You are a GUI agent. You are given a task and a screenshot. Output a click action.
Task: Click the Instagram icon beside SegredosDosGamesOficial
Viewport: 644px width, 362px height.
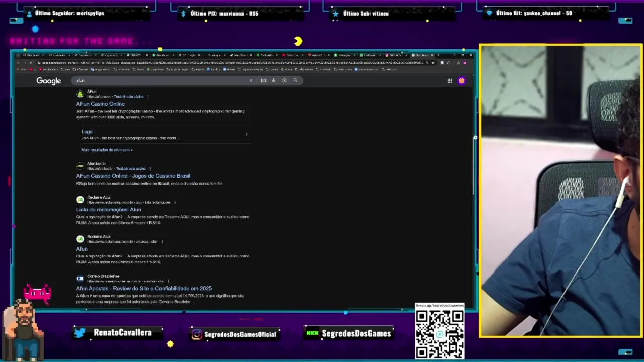click(197, 334)
